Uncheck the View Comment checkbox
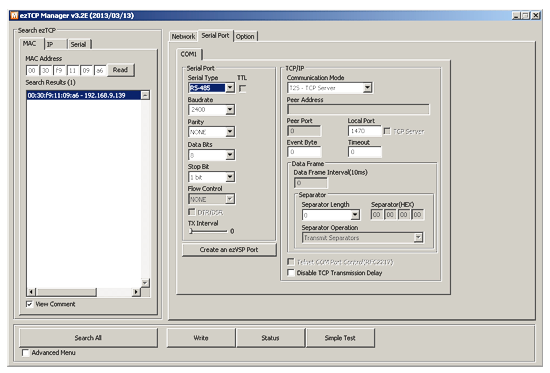 29,304
